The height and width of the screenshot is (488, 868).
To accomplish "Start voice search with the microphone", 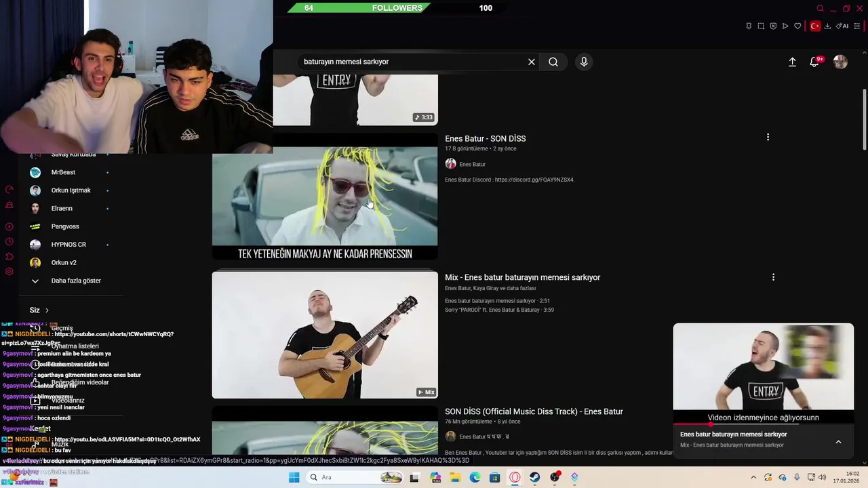I will (x=584, y=62).
